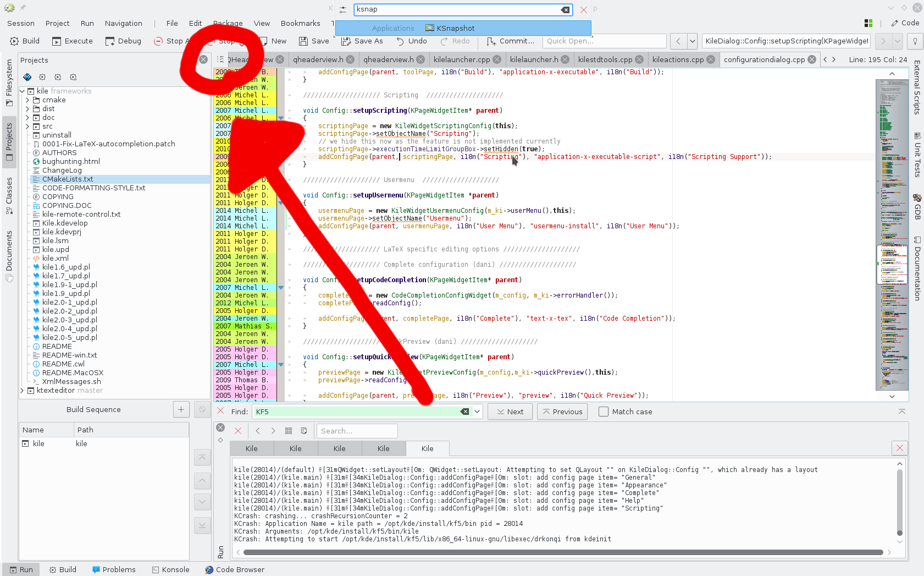This screenshot has width=924, height=576.
Task: Go to previous item arrow in Run toolbar
Action: pos(258,431)
